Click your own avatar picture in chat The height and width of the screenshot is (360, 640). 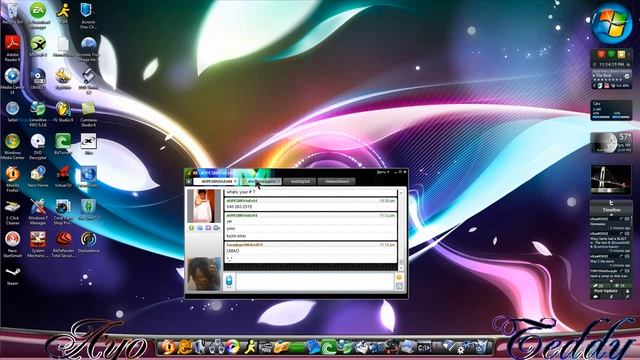click(x=204, y=273)
